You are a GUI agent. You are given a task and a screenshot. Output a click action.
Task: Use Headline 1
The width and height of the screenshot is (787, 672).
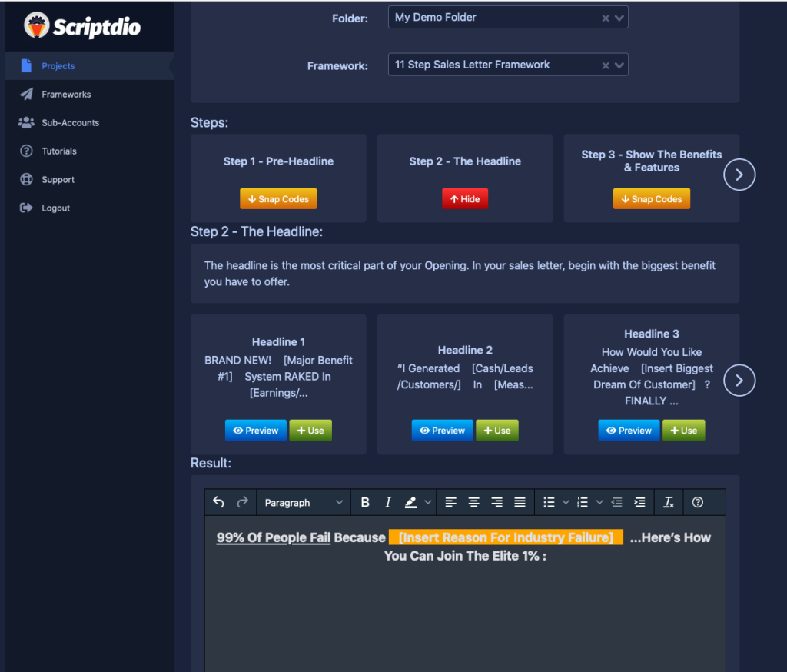(310, 431)
